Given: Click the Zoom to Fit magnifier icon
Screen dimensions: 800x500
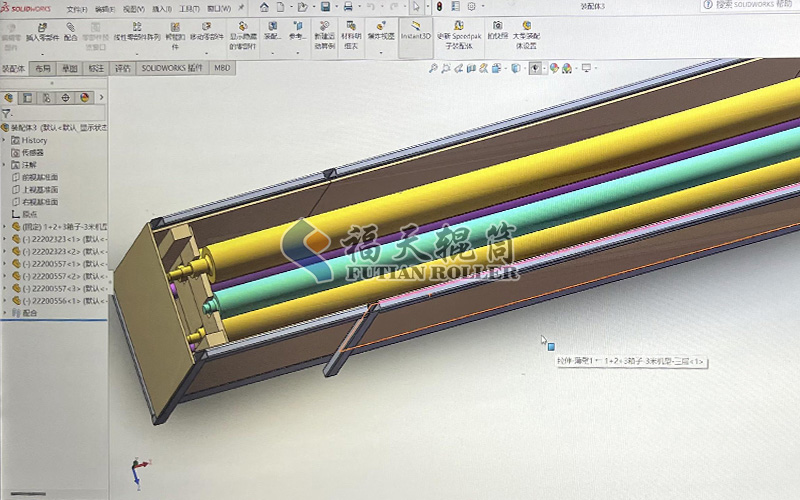Looking at the screenshot, I should (x=433, y=69).
